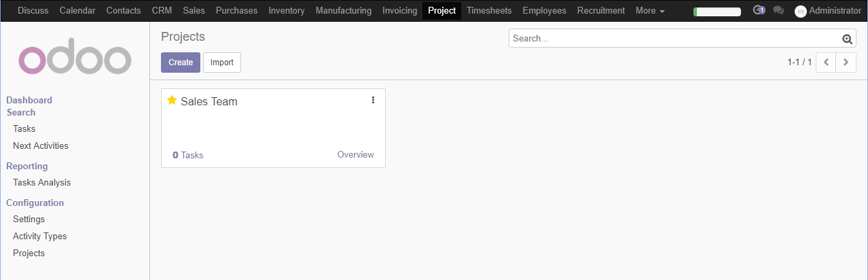Open the Calendar app

(77, 10)
